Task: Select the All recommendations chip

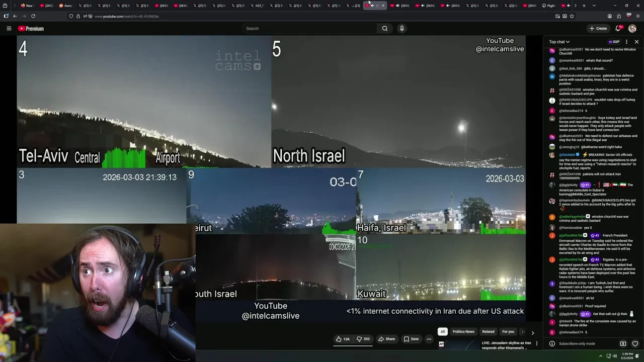Action: pyautogui.click(x=442, y=332)
